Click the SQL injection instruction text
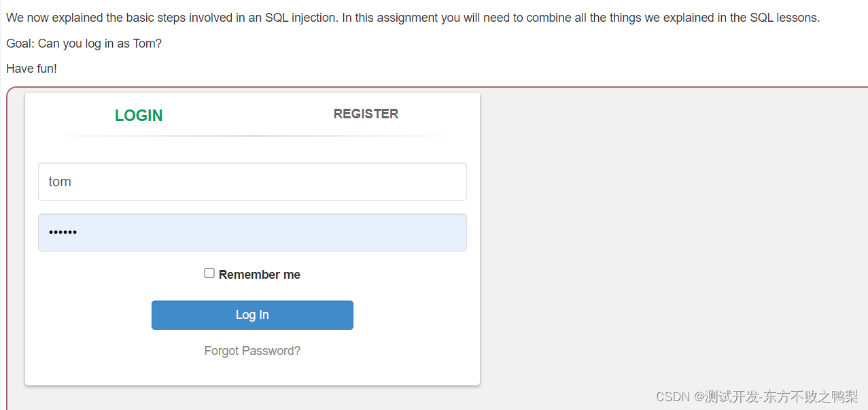Image resolution: width=868 pixels, height=410 pixels. (411, 17)
